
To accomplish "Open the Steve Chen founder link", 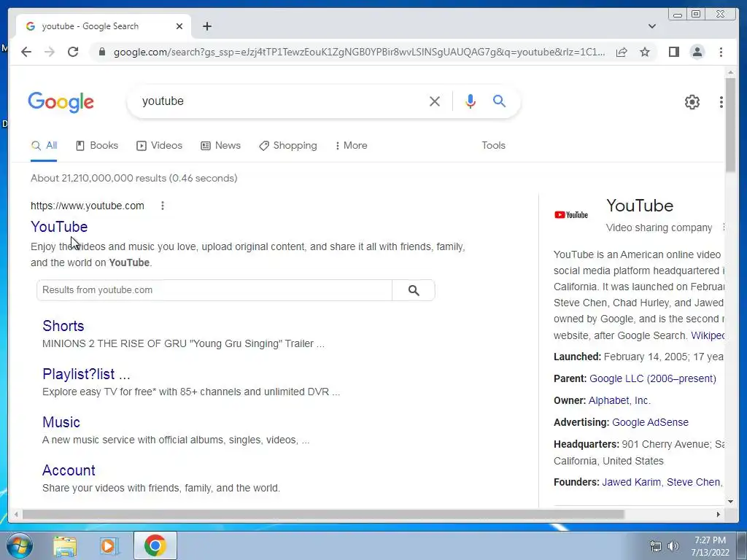I will (694, 482).
